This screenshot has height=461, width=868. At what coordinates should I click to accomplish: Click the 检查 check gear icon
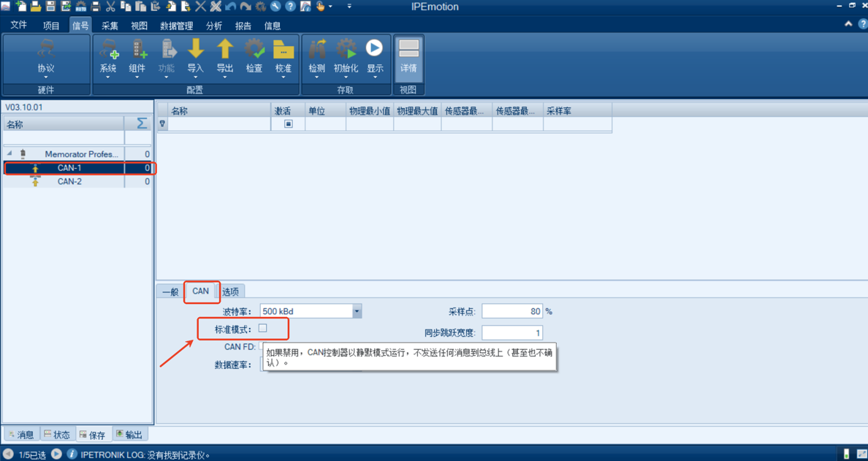tap(254, 49)
